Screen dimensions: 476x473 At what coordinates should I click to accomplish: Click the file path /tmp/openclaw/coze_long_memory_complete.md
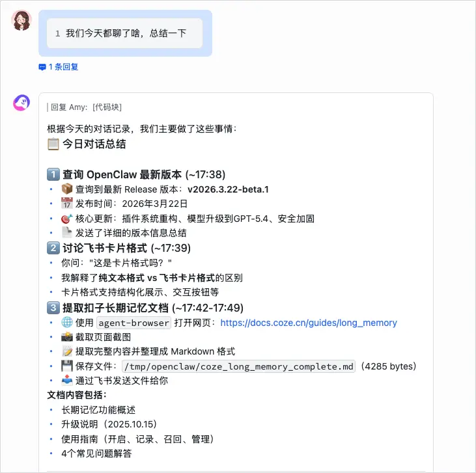coord(238,366)
